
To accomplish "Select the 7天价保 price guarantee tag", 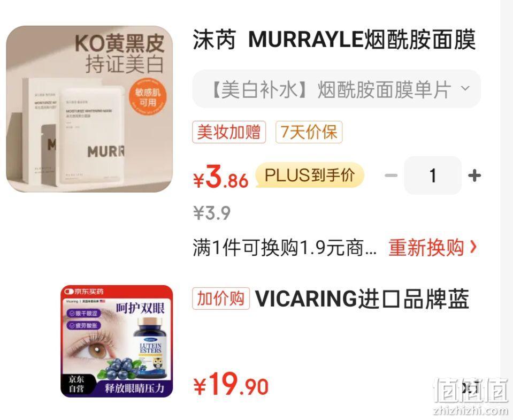I will pos(309,132).
